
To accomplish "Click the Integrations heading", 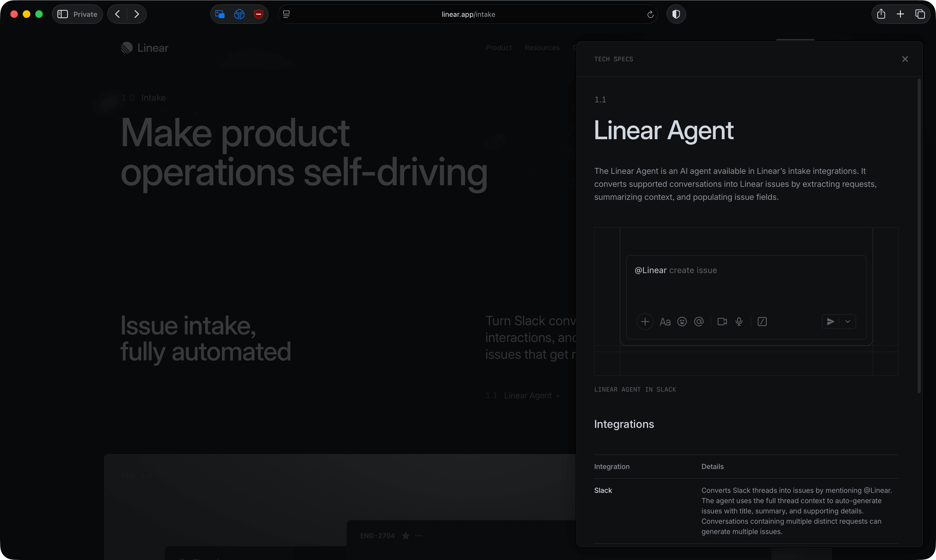I will [624, 424].
